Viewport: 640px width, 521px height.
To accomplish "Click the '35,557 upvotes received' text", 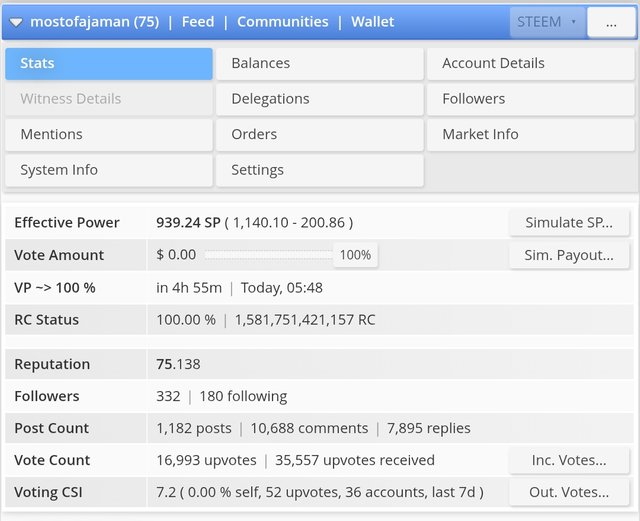I will [355, 460].
